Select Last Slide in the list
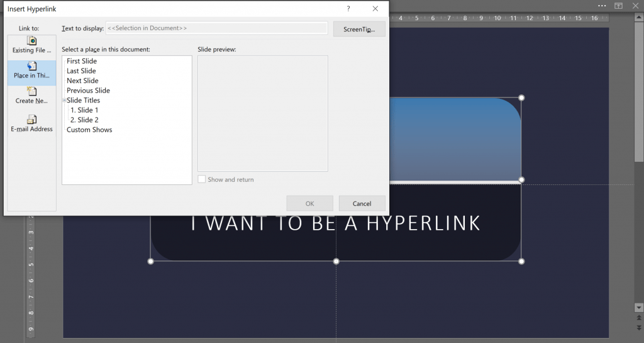Screen dimensions: 644x343 pyautogui.click(x=81, y=70)
